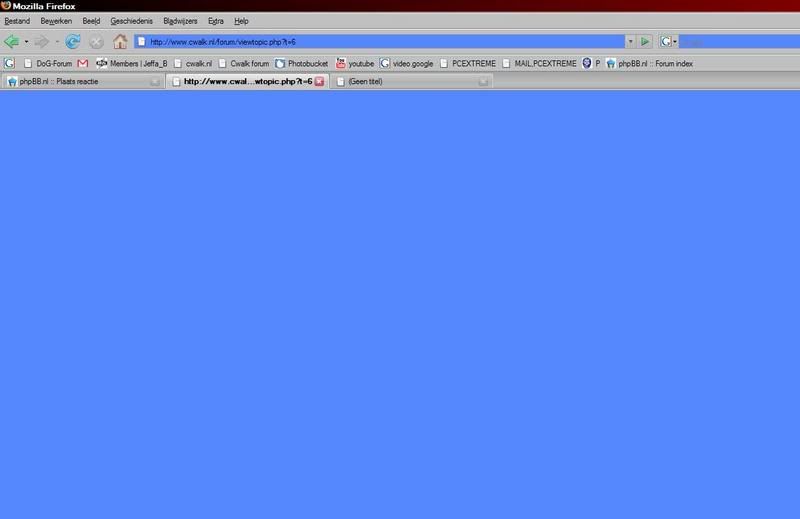Open the Back button history dropdown
Image resolution: width=800 pixels, height=519 pixels.
(x=27, y=42)
